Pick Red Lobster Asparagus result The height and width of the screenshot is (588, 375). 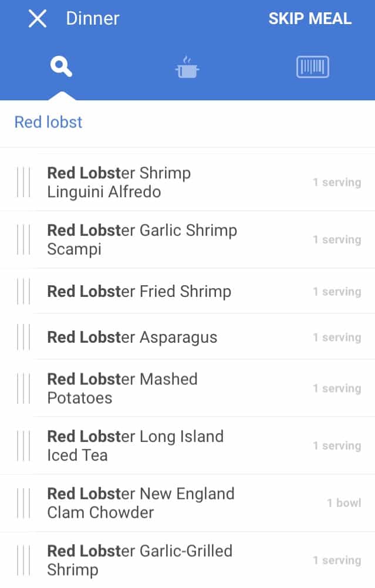coord(176,337)
